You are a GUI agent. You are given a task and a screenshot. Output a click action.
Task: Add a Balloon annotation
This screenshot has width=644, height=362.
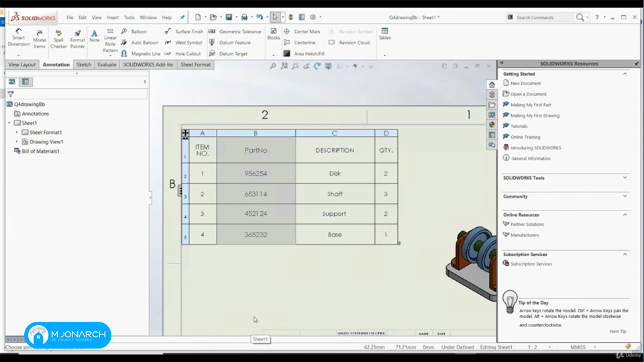pos(134,32)
